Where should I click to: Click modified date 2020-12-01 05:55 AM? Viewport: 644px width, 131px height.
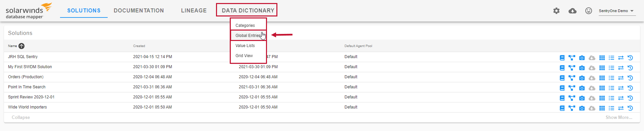point(258,97)
